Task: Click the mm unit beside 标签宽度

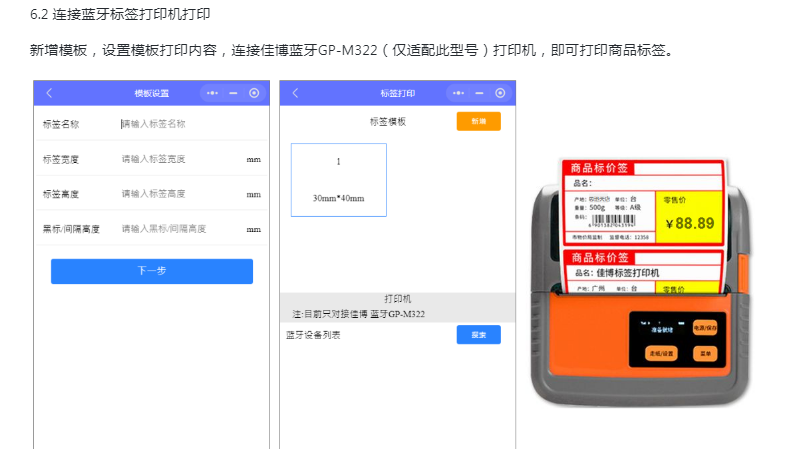Action: click(253, 160)
